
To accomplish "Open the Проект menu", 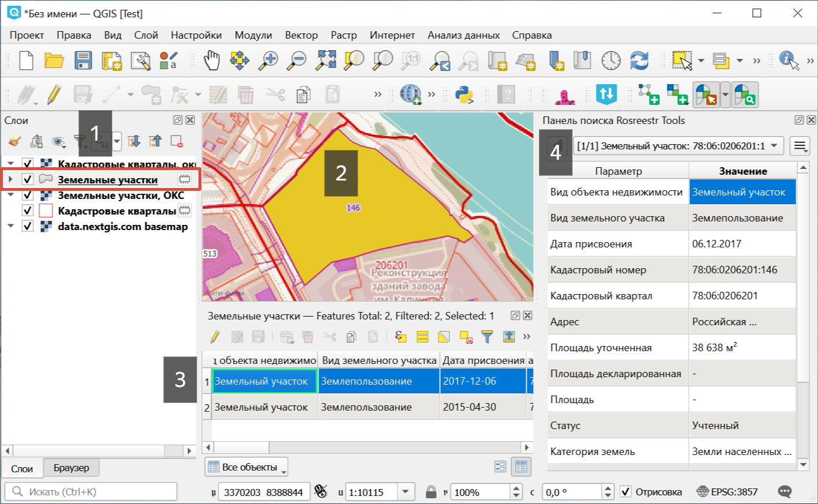I will (27, 35).
